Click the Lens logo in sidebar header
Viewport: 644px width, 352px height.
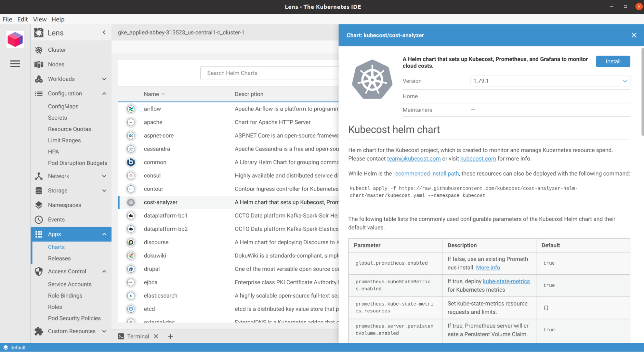click(x=39, y=33)
